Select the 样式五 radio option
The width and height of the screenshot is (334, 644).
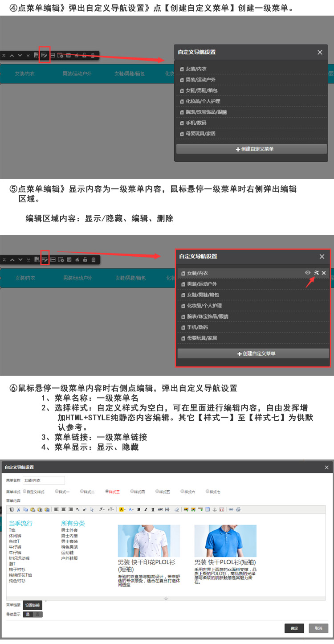tap(157, 492)
